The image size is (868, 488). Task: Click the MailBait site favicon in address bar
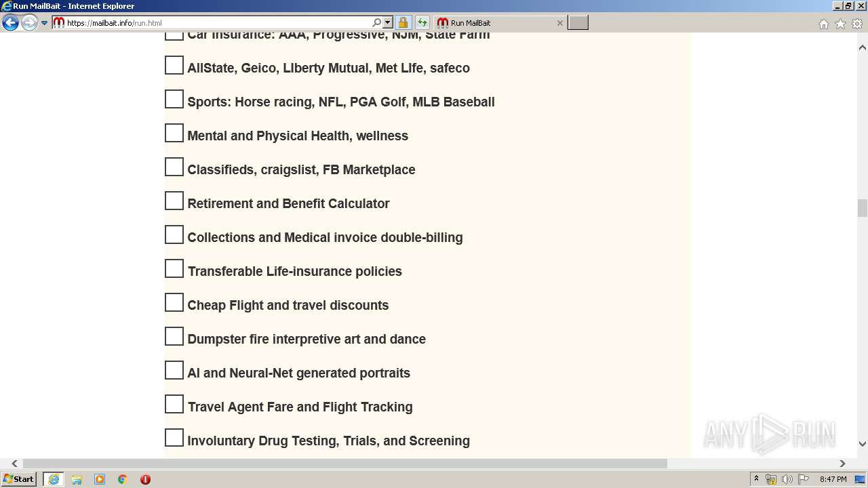coord(59,22)
